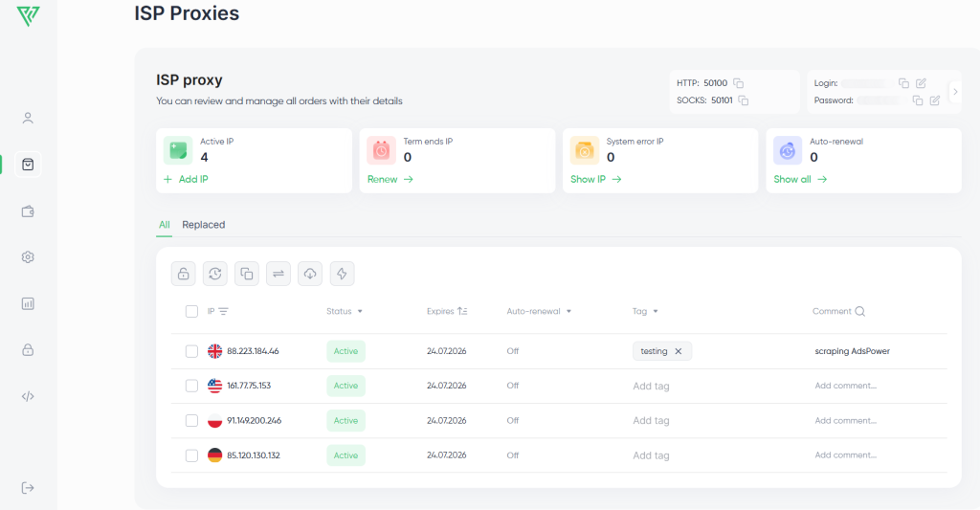Click the Active IP green card icon
Screen dimensions: 980x510
click(178, 150)
